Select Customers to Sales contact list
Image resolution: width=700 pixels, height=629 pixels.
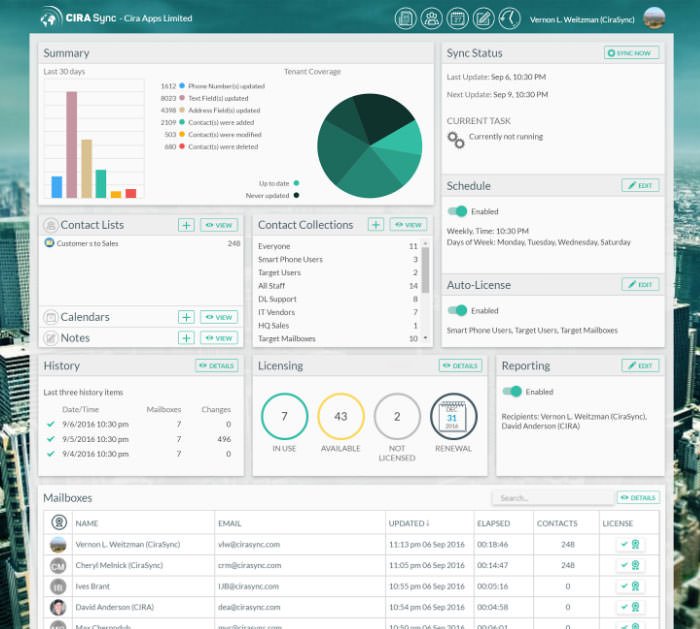tap(87, 243)
